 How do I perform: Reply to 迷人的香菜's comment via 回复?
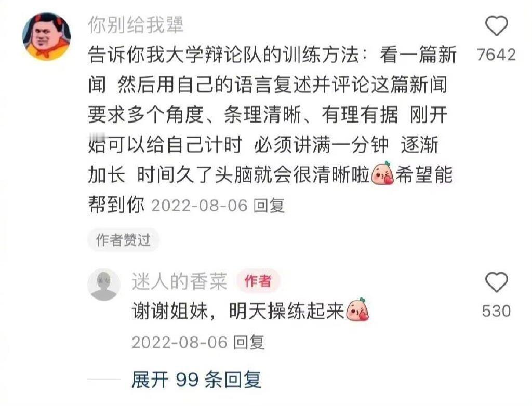click(x=249, y=342)
